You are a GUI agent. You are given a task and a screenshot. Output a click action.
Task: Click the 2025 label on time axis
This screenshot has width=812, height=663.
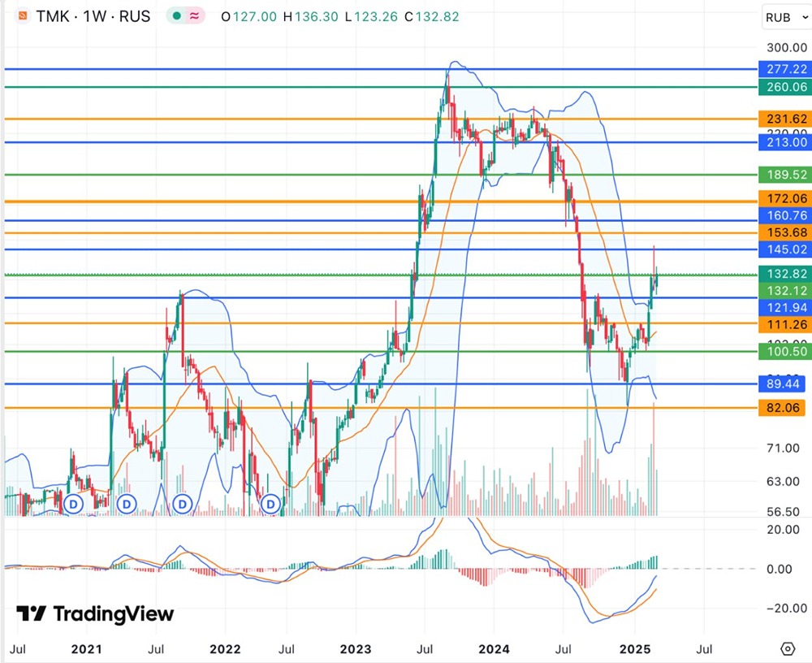(635, 649)
